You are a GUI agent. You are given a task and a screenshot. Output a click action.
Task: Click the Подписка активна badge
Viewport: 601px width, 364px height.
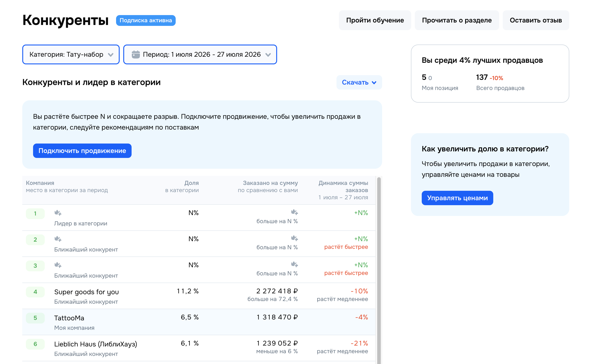pyautogui.click(x=146, y=20)
